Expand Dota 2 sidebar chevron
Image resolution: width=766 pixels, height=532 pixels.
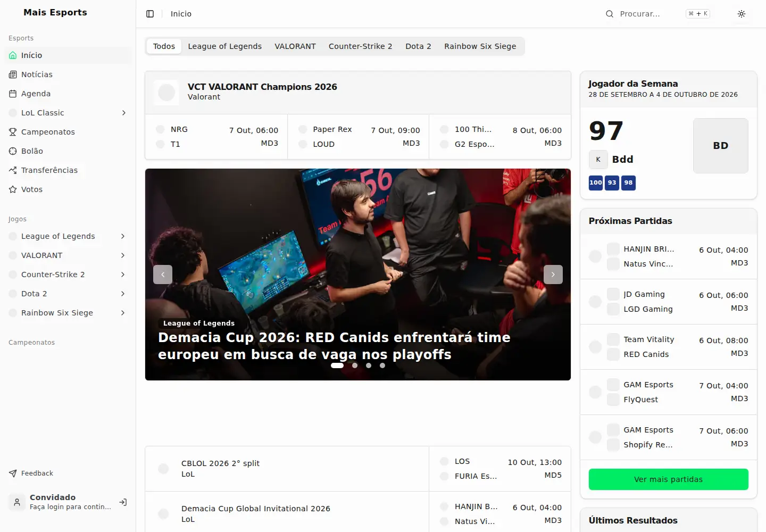(x=123, y=294)
